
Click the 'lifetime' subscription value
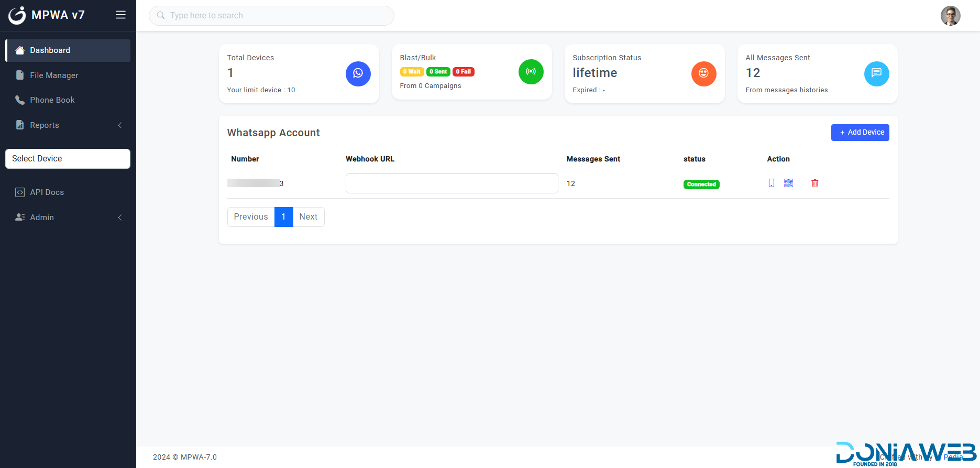(595, 73)
